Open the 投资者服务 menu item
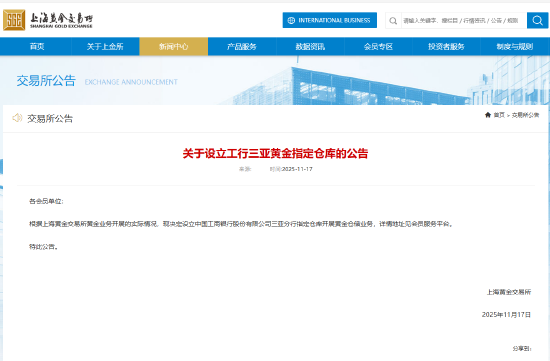The width and height of the screenshot is (550, 361). tap(446, 47)
